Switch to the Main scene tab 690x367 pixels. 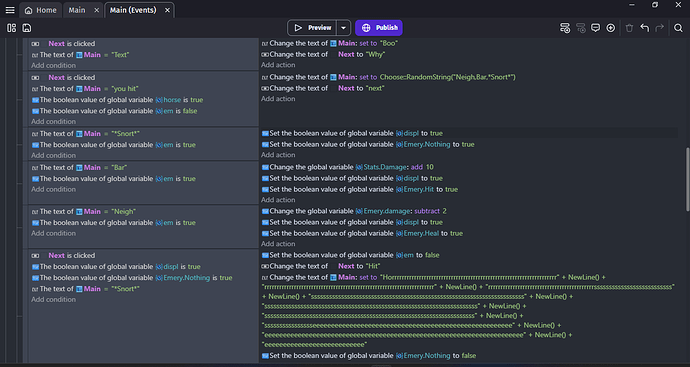[x=77, y=10]
